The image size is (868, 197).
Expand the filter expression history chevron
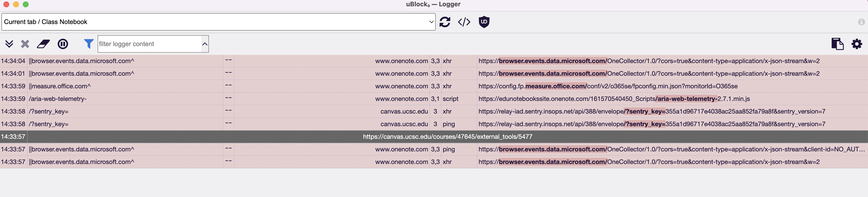[204, 44]
